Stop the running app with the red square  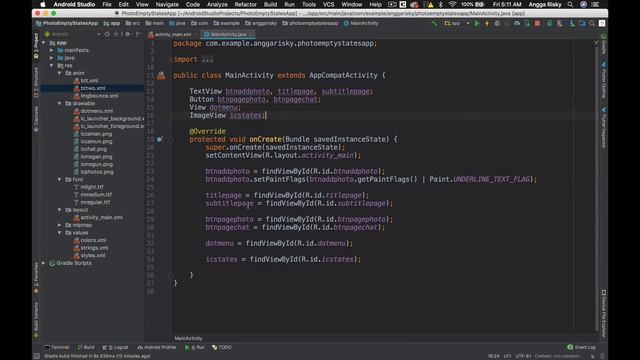[538, 24]
